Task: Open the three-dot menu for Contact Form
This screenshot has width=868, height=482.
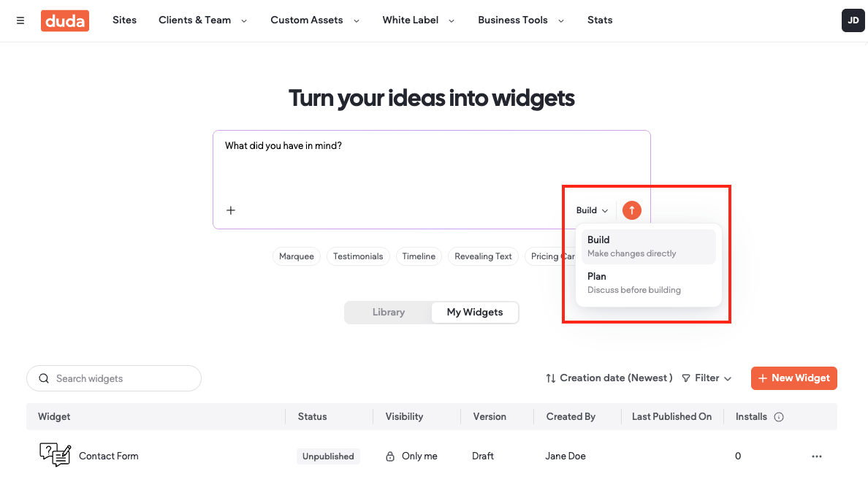Action: [x=817, y=456]
